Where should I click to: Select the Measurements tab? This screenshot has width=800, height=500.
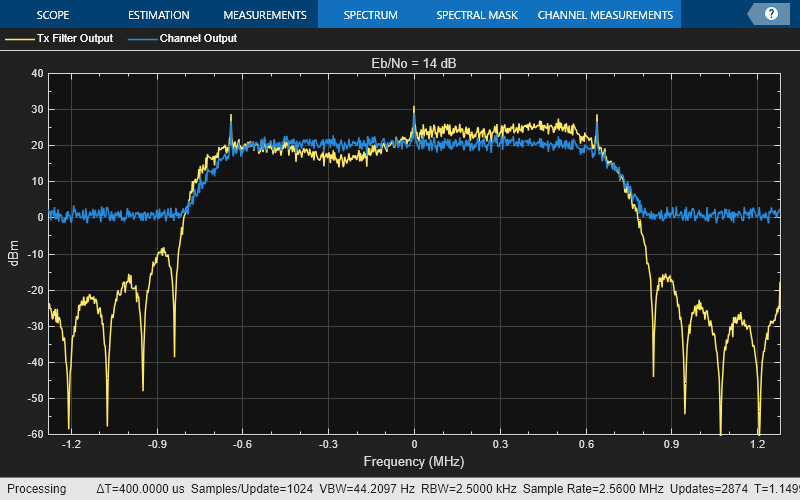264,15
